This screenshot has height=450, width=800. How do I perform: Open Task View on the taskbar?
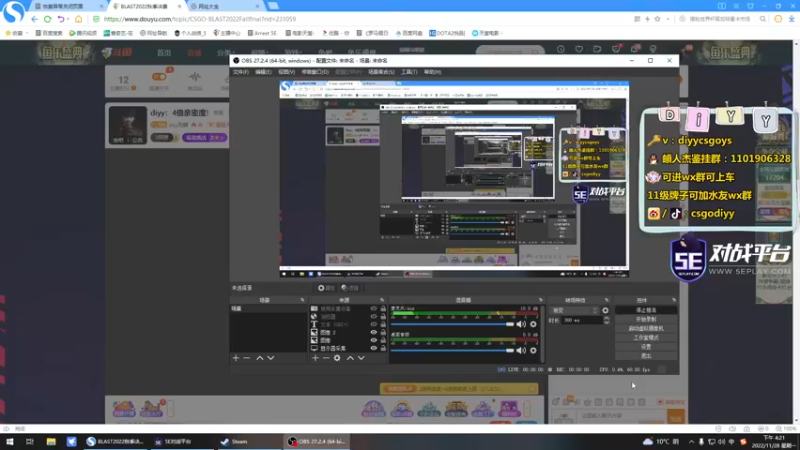[x=30, y=442]
